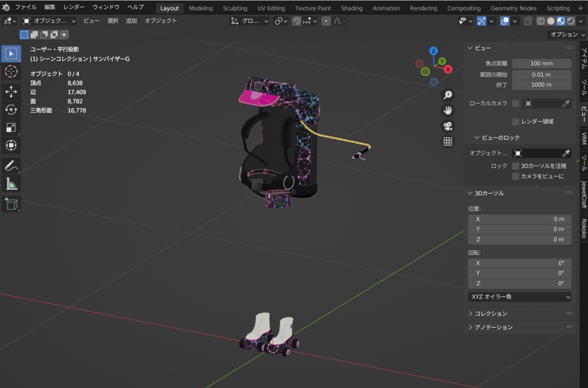Toggle proportional editing
588x388 pixels.
tap(326, 21)
